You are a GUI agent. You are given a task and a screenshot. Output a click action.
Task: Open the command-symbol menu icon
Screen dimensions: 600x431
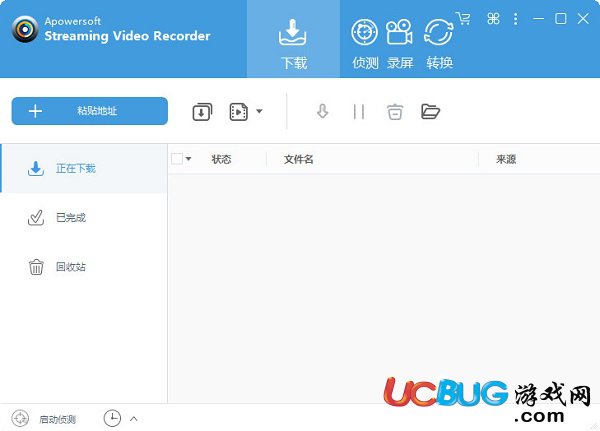pos(493,18)
